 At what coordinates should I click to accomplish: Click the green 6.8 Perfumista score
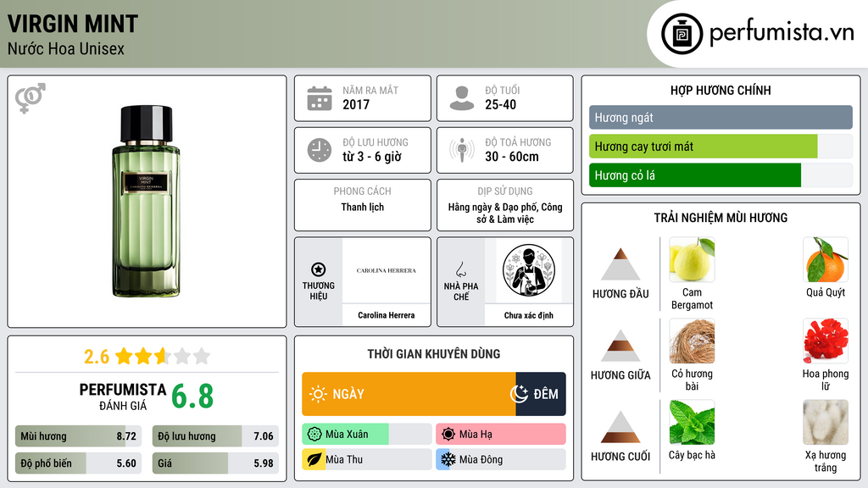192,396
